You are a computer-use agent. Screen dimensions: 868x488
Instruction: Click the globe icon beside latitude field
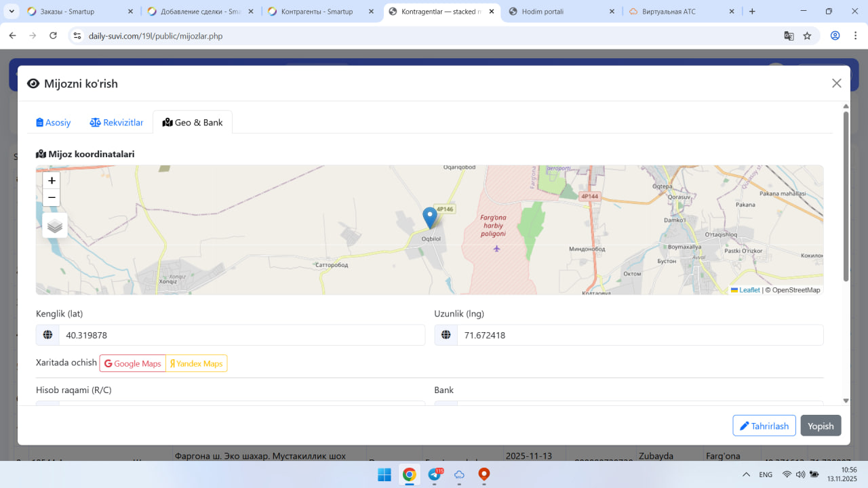47,335
